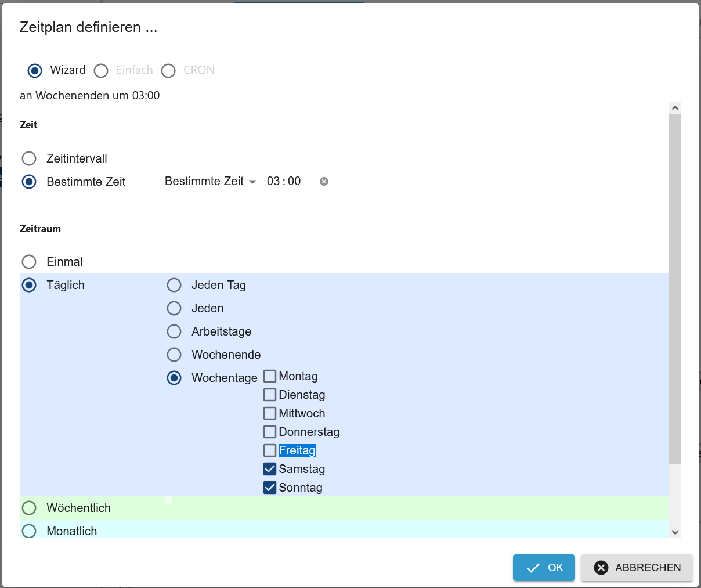Choose the Zeitintervall option
The image size is (701, 588).
[29, 158]
